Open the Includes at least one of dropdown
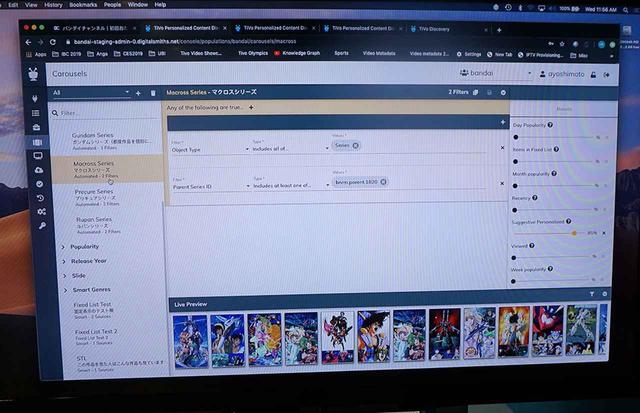The height and width of the screenshot is (413, 640). pos(291,185)
